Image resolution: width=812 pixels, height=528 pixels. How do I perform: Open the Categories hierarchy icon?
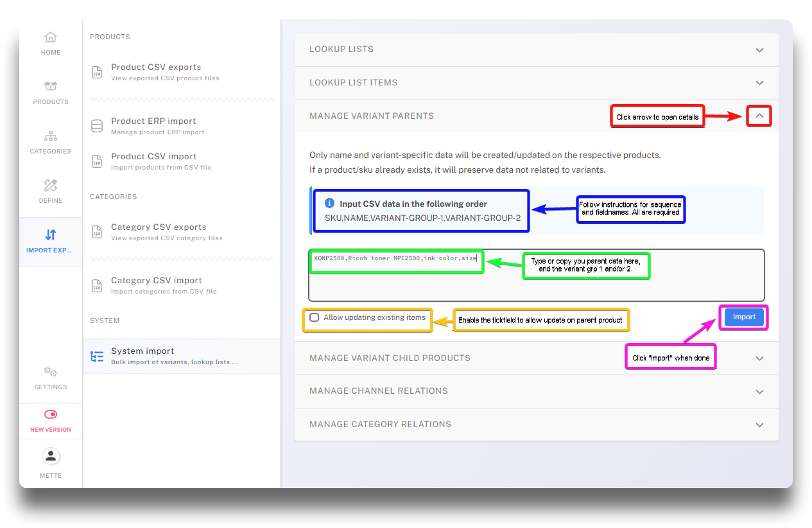[51, 136]
